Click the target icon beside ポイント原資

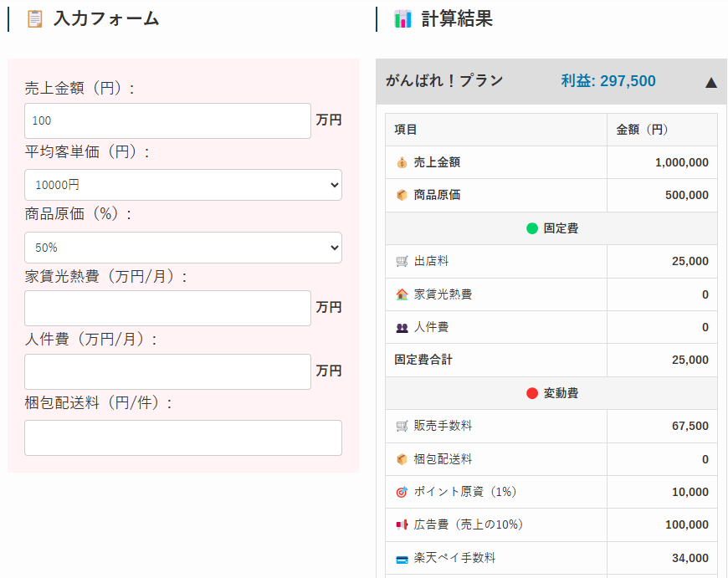(x=402, y=492)
